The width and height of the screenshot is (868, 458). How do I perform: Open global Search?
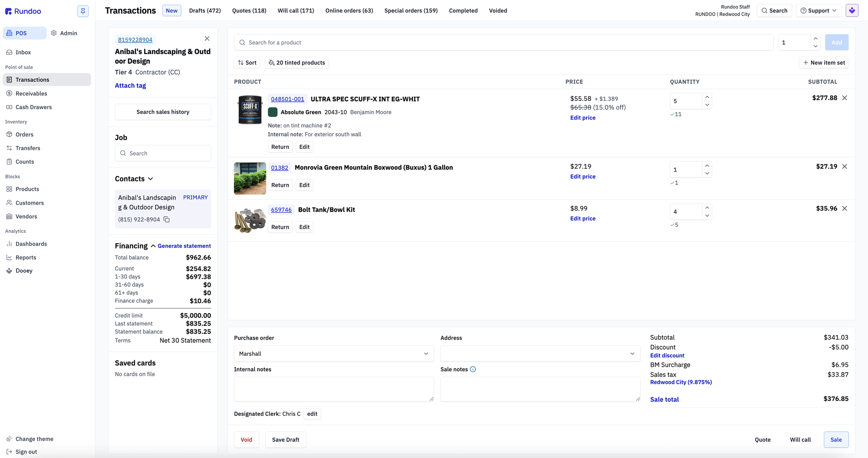(x=774, y=11)
